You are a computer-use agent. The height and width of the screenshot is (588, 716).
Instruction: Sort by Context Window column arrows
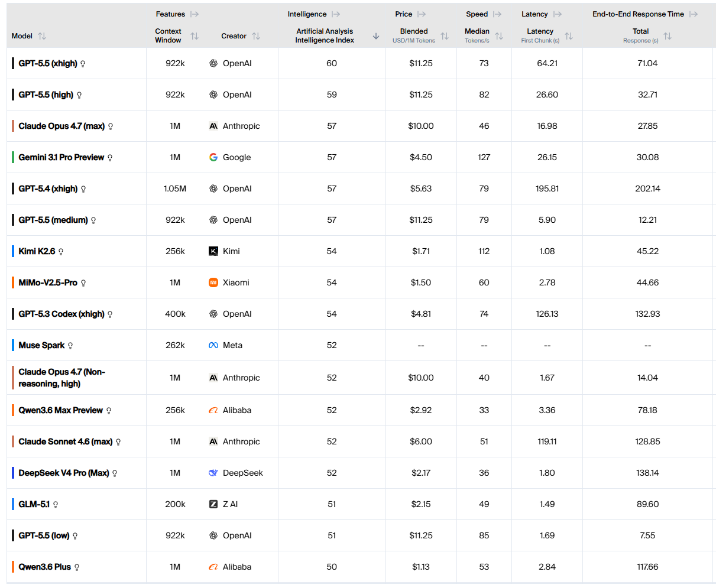195,36
